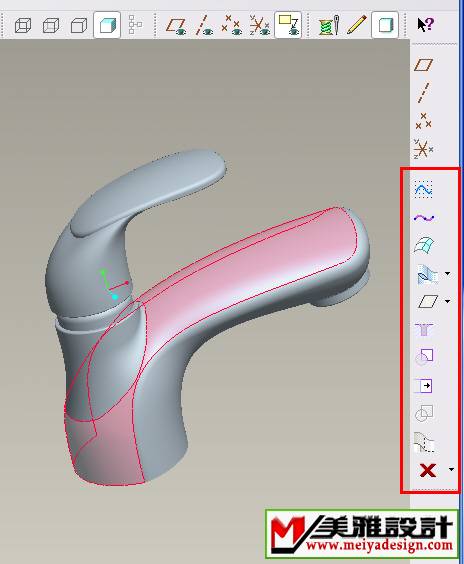
Task: Expand the dropdown next to plane icon
Action: [447, 301]
